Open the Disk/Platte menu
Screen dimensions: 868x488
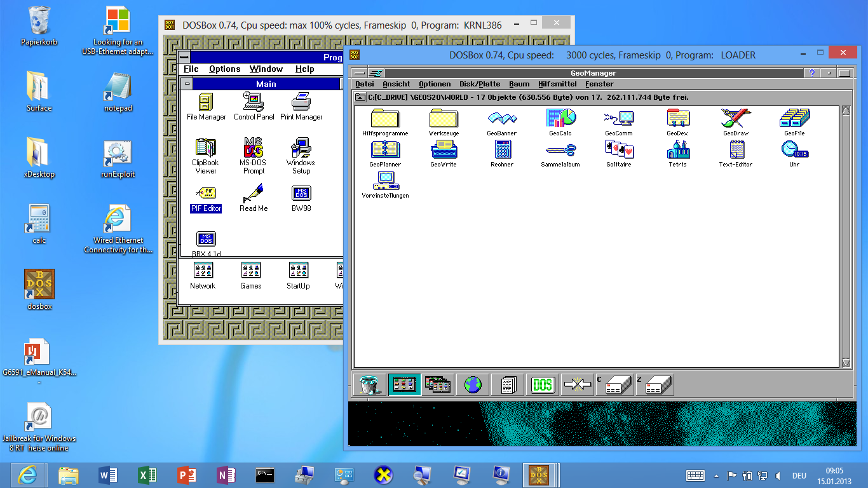[480, 84]
